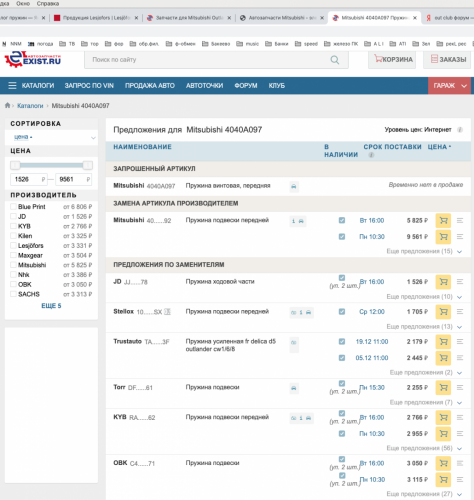Open ФОРУМ menu item

click(246, 86)
